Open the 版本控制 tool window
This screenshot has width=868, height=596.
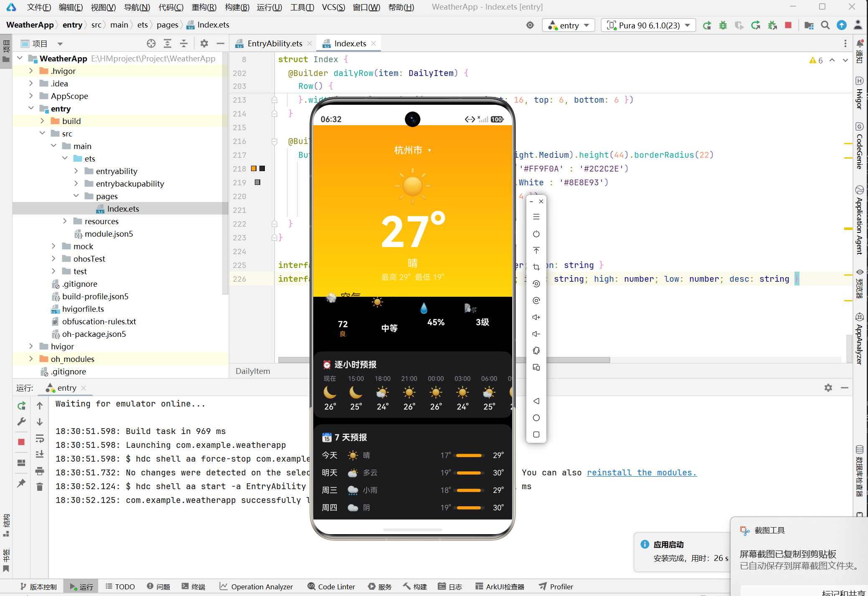[x=38, y=586]
